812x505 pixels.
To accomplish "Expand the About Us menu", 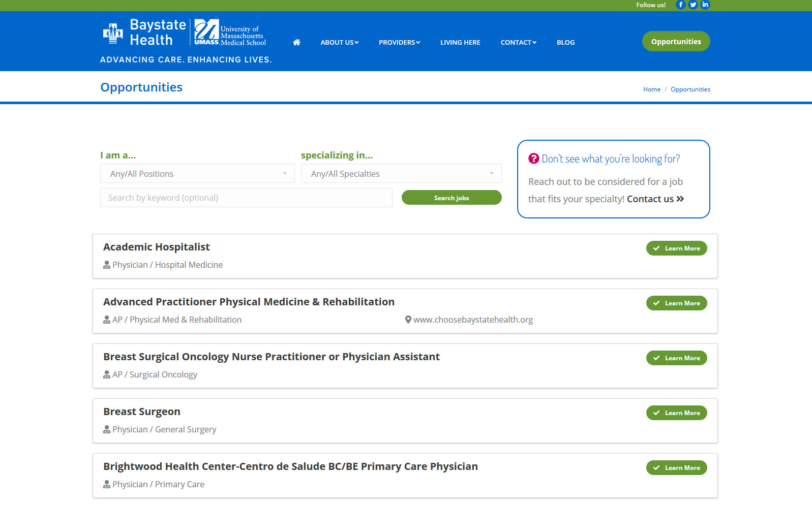I will [339, 43].
